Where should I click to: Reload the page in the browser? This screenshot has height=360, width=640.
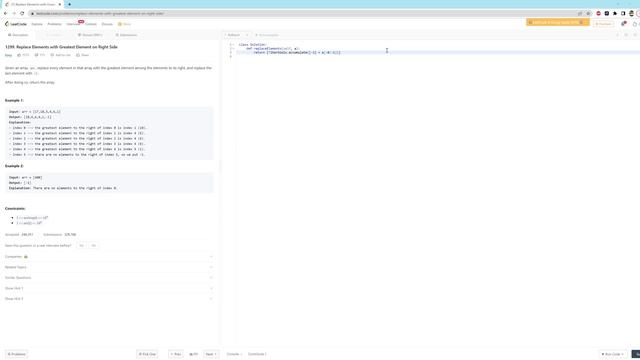[22, 13]
